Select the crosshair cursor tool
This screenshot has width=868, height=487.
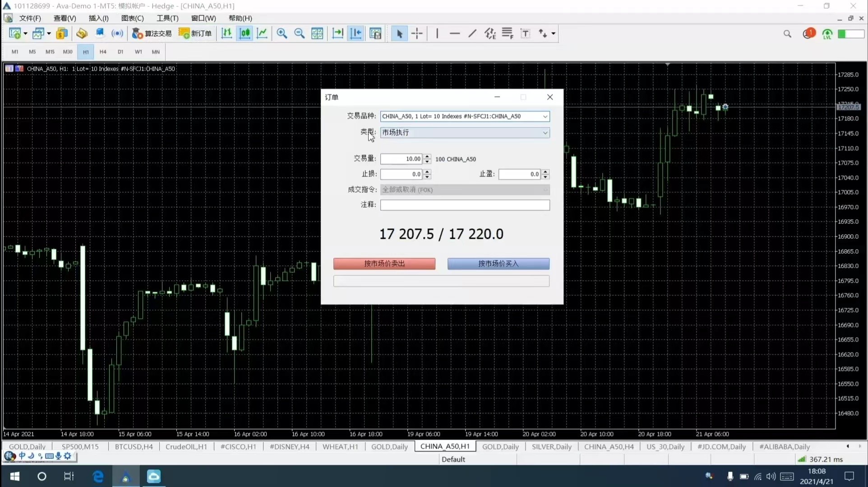pyautogui.click(x=417, y=33)
